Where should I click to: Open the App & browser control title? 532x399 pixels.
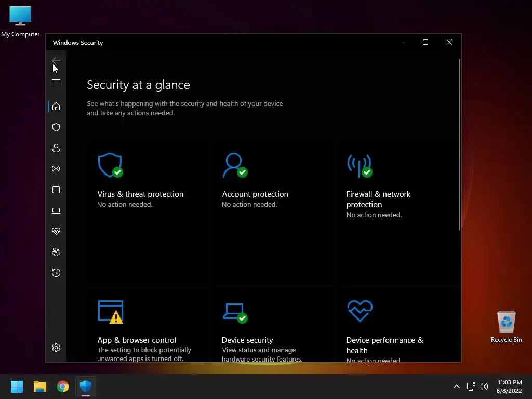point(137,340)
